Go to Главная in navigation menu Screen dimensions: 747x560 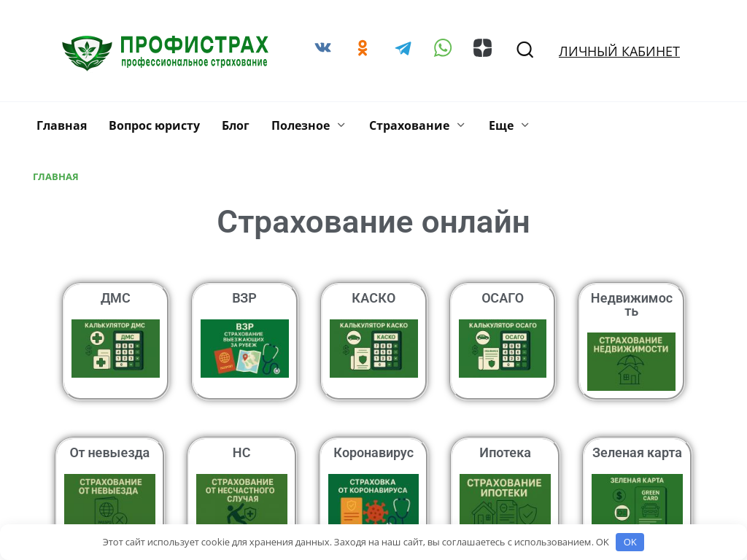coord(61,125)
